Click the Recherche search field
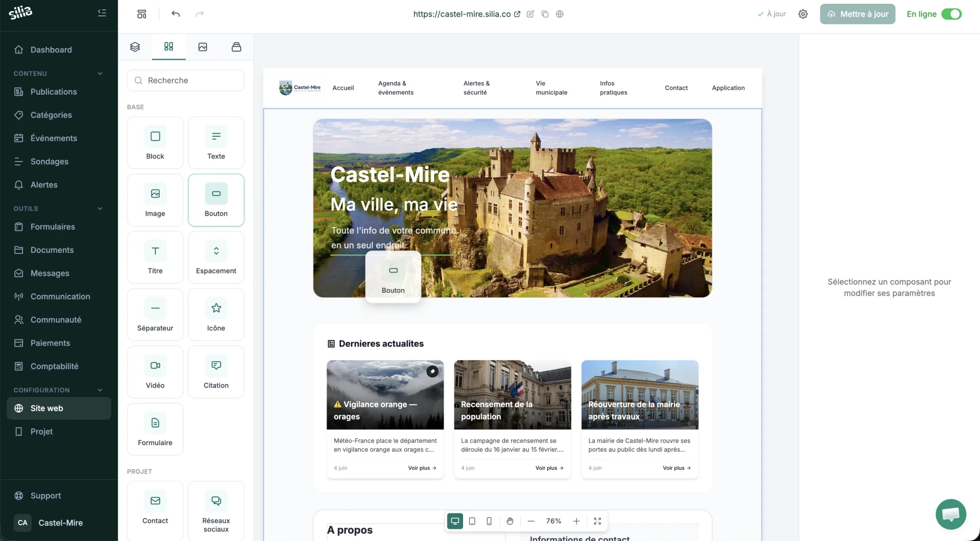The width and height of the screenshot is (980, 541). pos(186,80)
